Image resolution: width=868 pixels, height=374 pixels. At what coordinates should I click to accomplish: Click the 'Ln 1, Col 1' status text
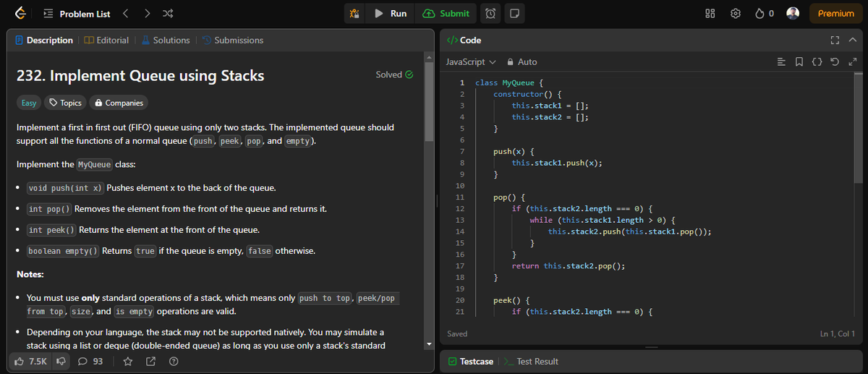(x=838, y=333)
